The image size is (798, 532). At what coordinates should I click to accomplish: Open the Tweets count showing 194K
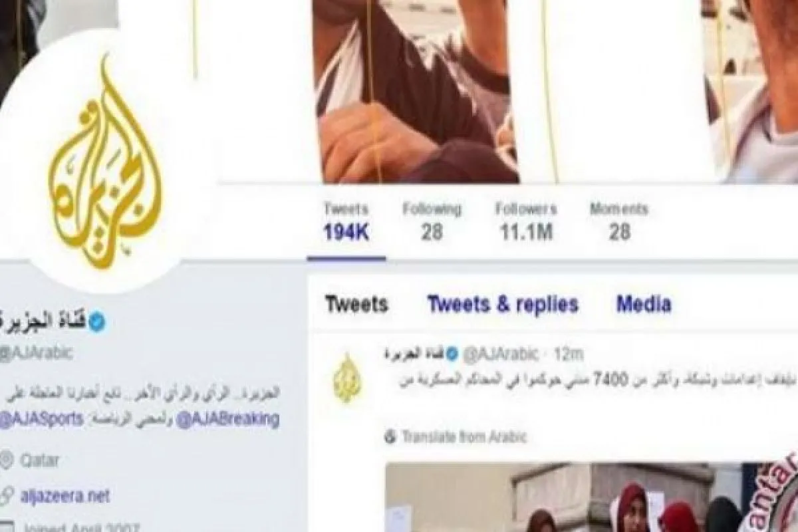tap(346, 221)
